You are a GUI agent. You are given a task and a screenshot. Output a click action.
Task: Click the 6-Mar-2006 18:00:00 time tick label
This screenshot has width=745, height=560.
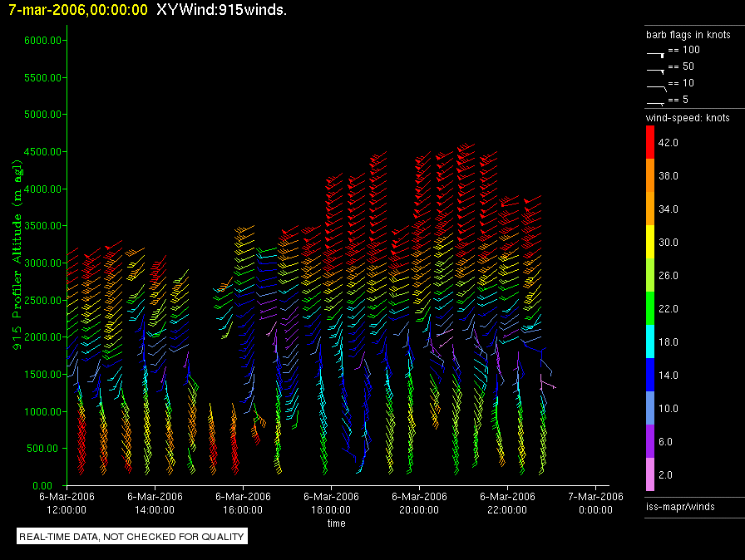coord(331,503)
